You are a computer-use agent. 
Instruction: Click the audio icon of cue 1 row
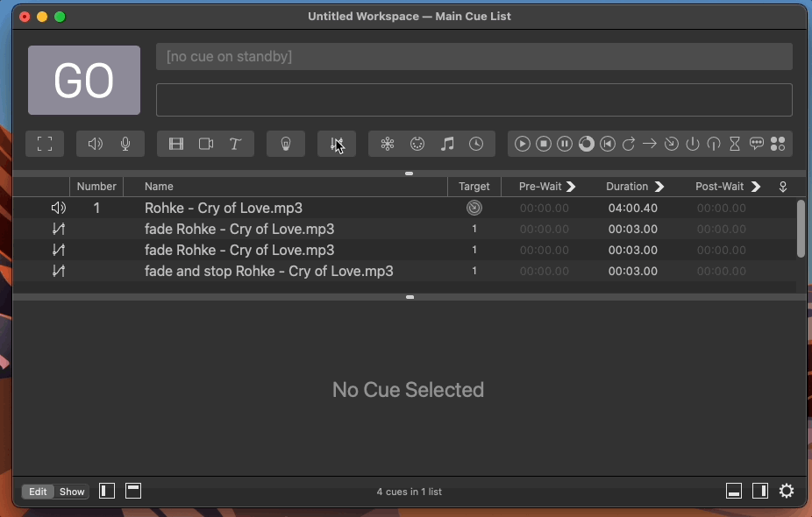point(59,208)
